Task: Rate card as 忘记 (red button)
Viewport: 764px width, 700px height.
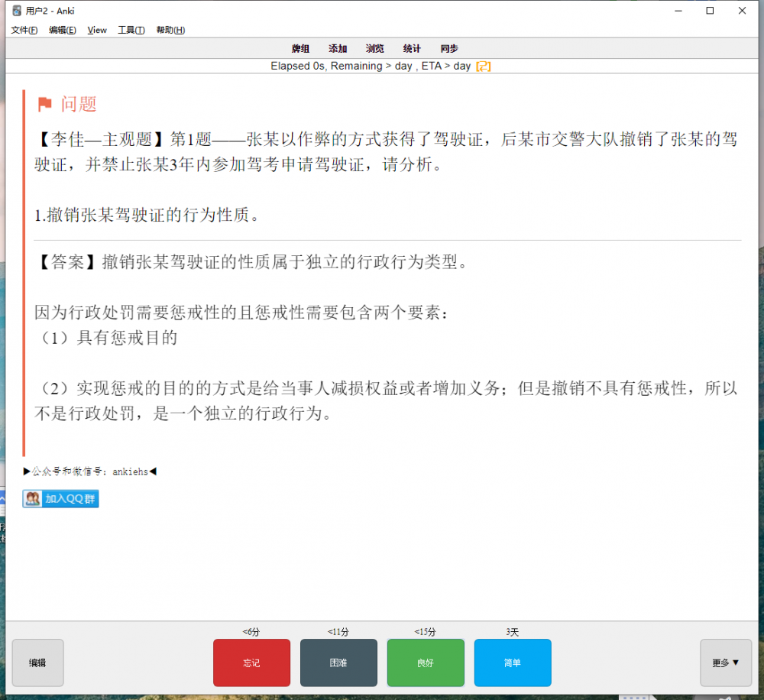Action: tap(251, 663)
